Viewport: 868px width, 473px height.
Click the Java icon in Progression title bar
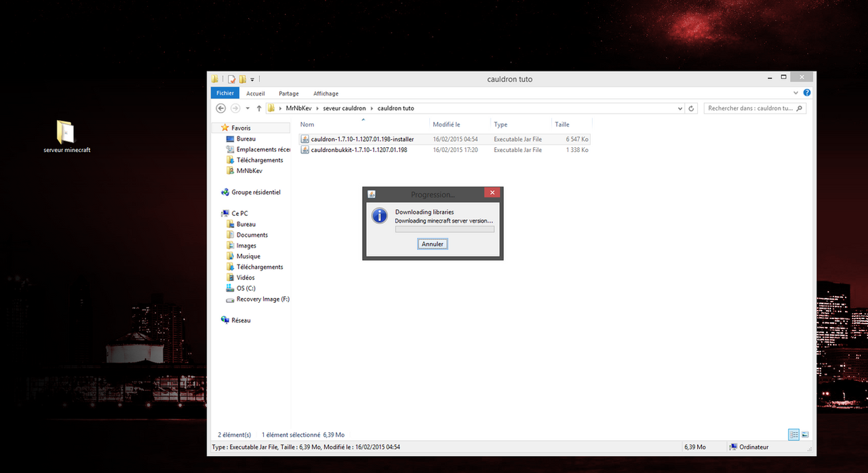click(x=372, y=194)
